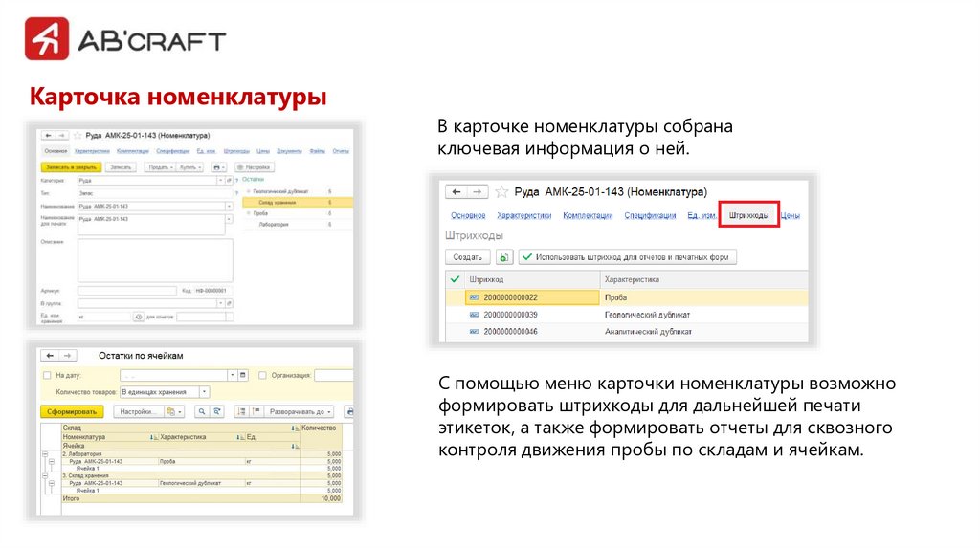
Task: Tick the Организация checkbox
Action: click(262, 375)
